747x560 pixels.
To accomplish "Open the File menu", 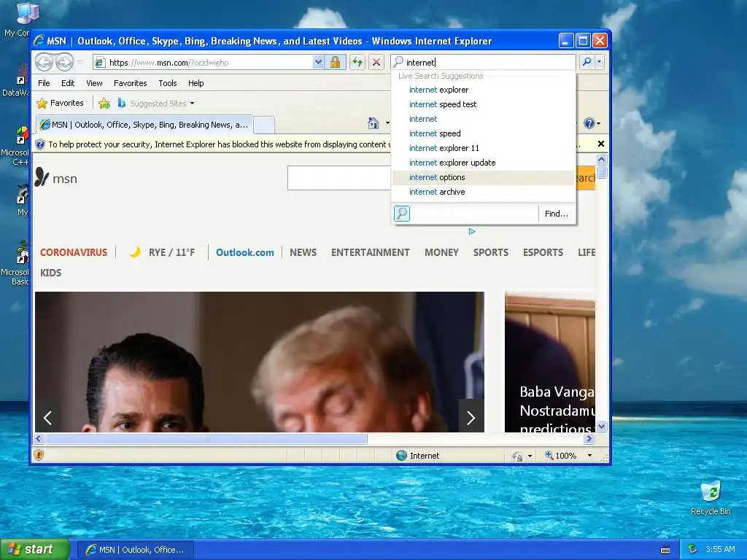I will click(44, 83).
